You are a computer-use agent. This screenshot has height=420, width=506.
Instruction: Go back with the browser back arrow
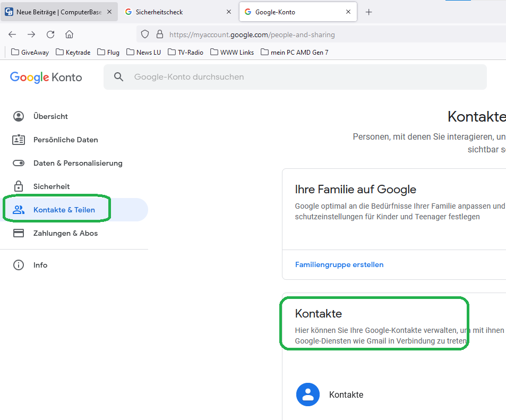pyautogui.click(x=12, y=35)
